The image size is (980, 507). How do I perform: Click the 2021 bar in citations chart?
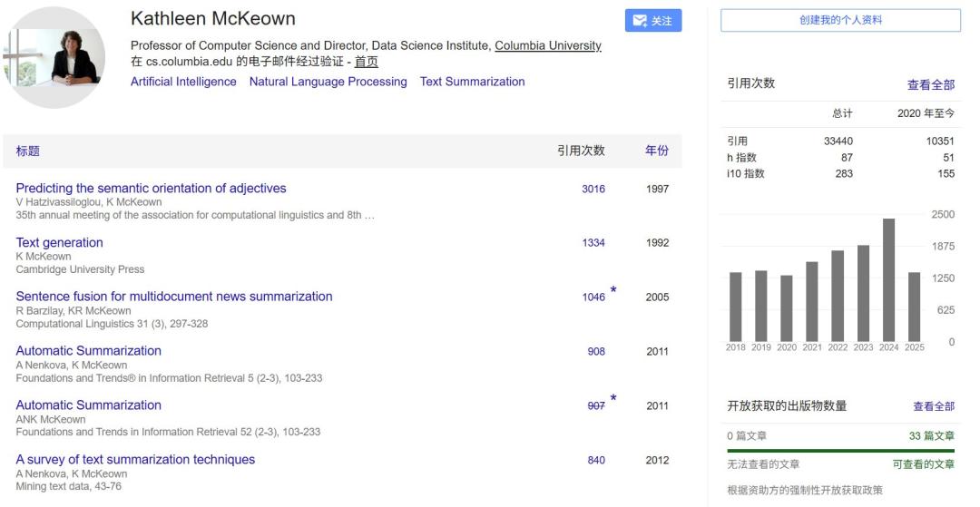coord(812,302)
